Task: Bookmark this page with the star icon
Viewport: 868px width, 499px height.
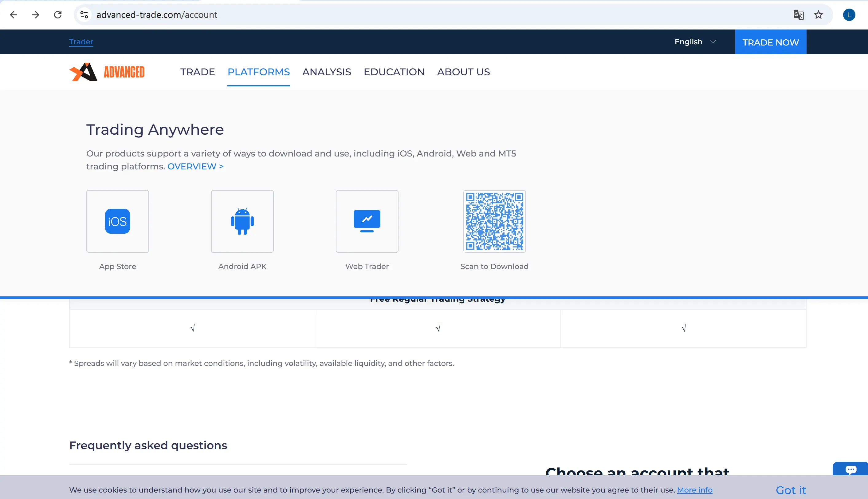Action: pos(818,15)
